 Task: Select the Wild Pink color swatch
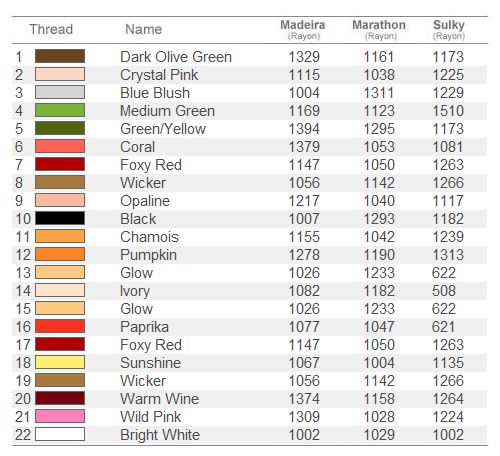[60, 416]
